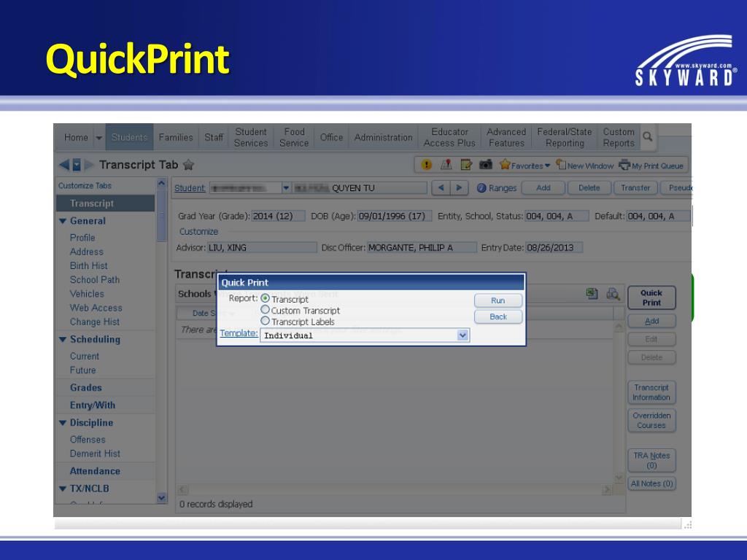Go to next student arrow

pyautogui.click(x=459, y=187)
